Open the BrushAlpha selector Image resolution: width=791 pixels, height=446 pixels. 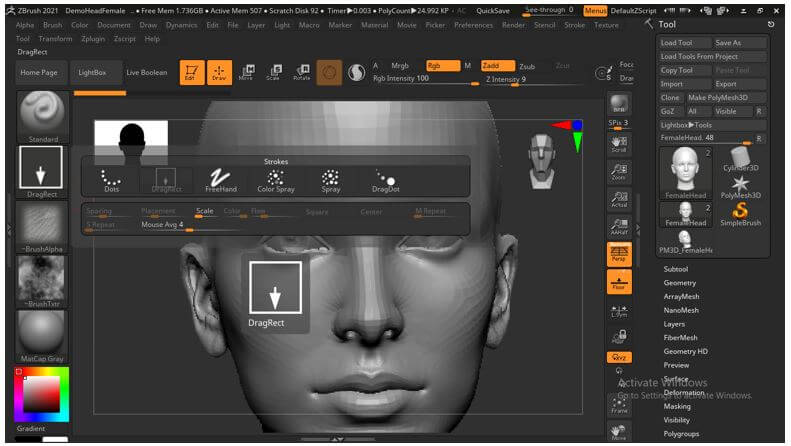pyautogui.click(x=42, y=227)
